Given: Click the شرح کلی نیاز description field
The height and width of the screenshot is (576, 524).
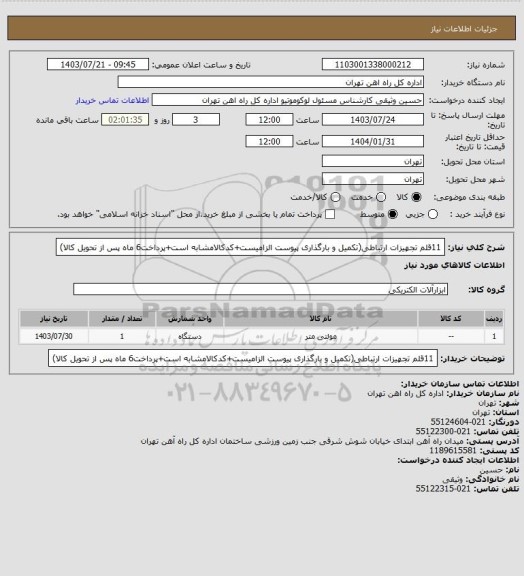Looking at the screenshot, I should tap(250, 247).
